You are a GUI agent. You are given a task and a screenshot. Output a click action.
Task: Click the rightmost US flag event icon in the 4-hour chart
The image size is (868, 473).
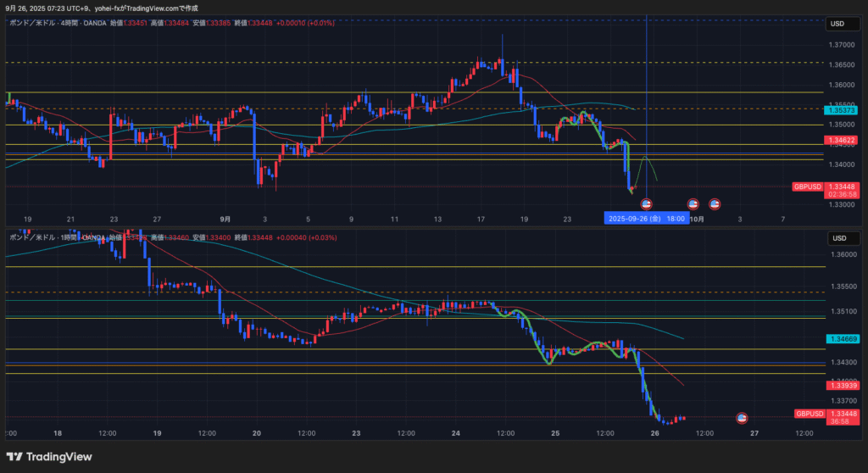click(715, 203)
